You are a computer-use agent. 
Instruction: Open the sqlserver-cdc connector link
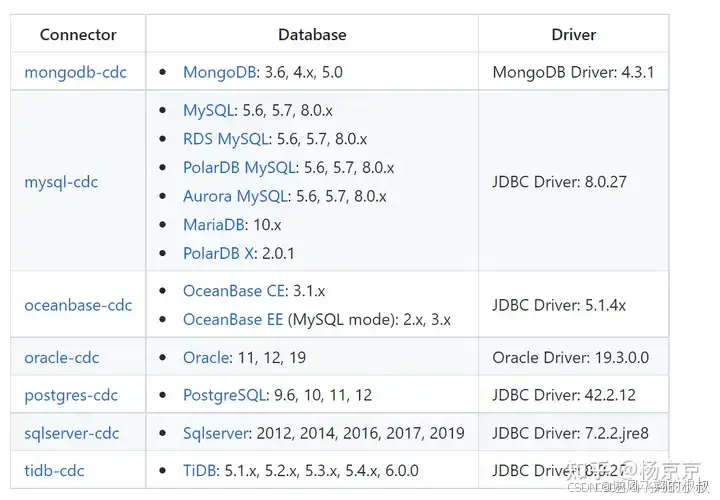pos(72,433)
